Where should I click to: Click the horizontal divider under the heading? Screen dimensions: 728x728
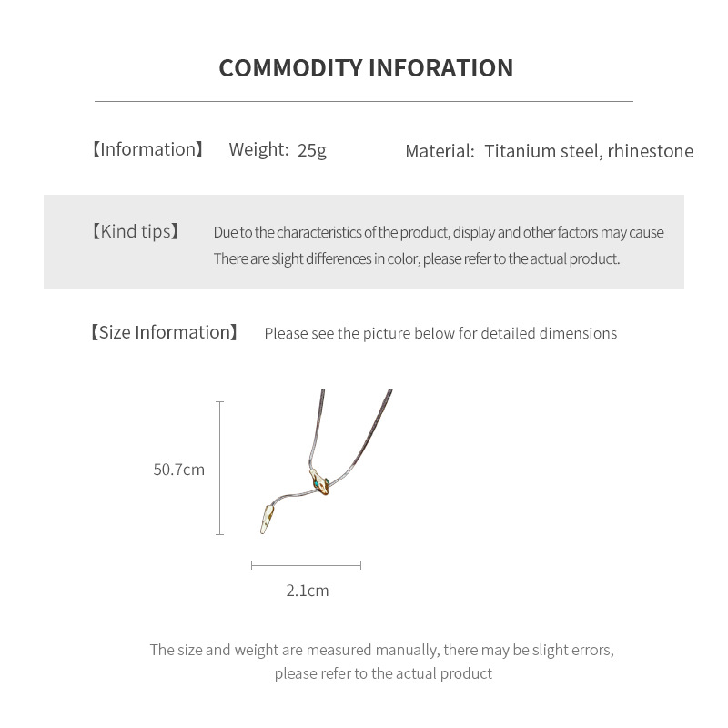pyautogui.click(x=364, y=101)
